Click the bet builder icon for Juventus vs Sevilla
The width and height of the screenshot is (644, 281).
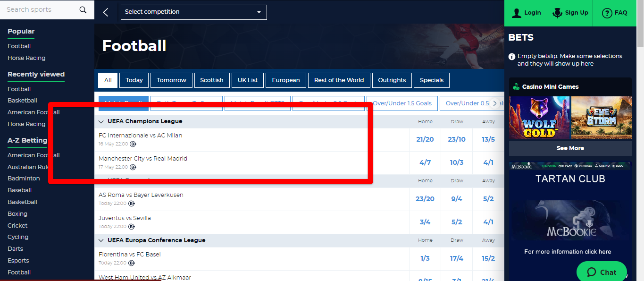[x=132, y=227]
